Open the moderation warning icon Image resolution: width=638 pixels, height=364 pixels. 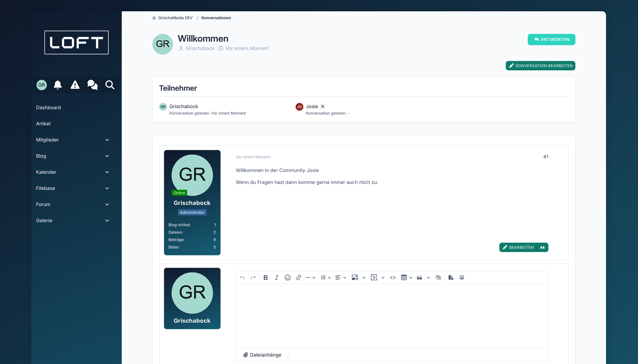coord(75,85)
